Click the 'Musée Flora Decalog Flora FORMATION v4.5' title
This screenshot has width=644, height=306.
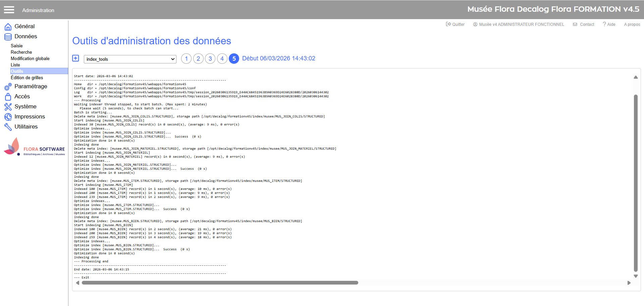[x=553, y=9]
